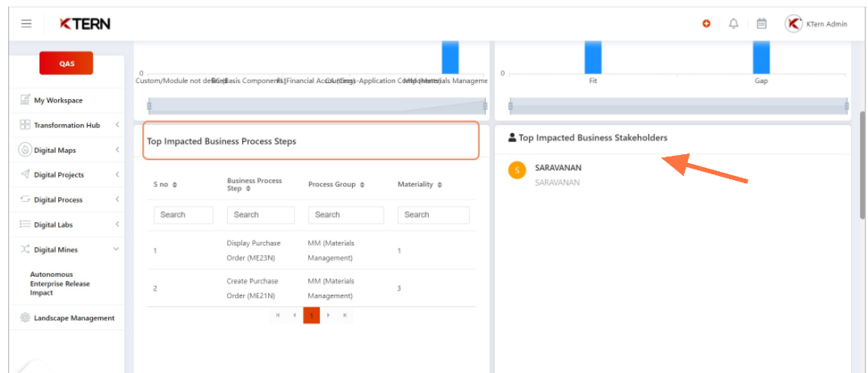Sort by S no column

175,185
